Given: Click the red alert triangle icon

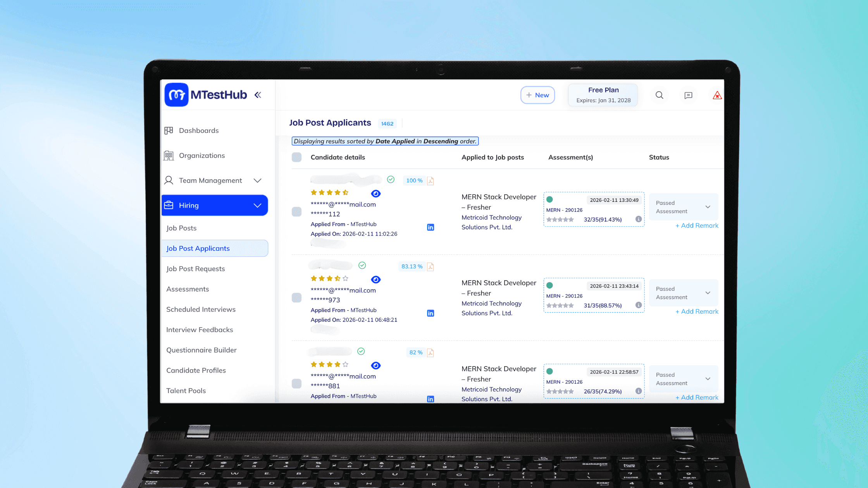Looking at the screenshot, I should click(717, 95).
